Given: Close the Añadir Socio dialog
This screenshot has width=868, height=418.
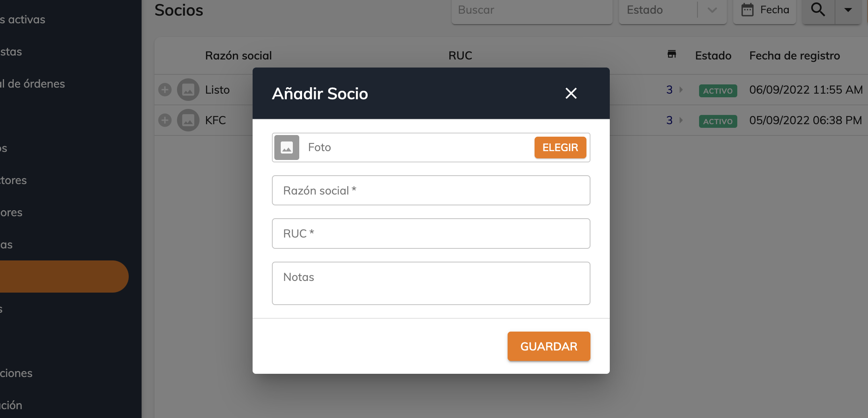Looking at the screenshot, I should pos(571,93).
